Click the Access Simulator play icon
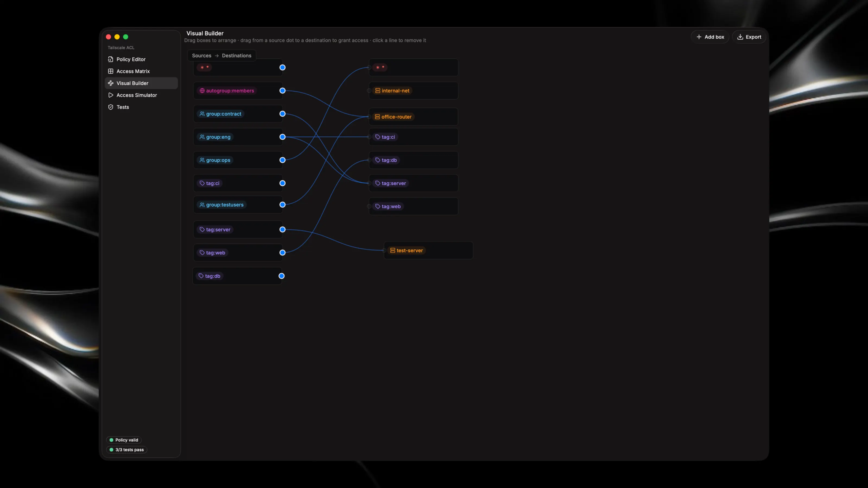Screen dimensions: 868x488 (110, 95)
